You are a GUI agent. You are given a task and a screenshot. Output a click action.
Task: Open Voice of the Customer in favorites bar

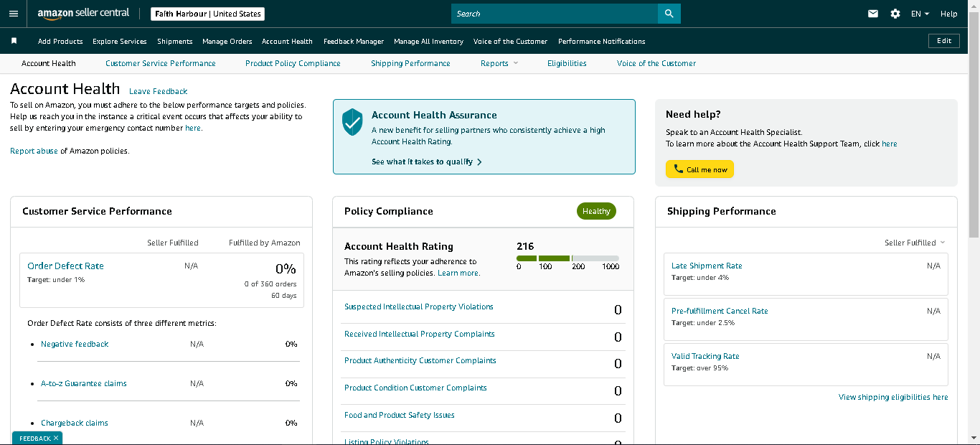coord(510,41)
